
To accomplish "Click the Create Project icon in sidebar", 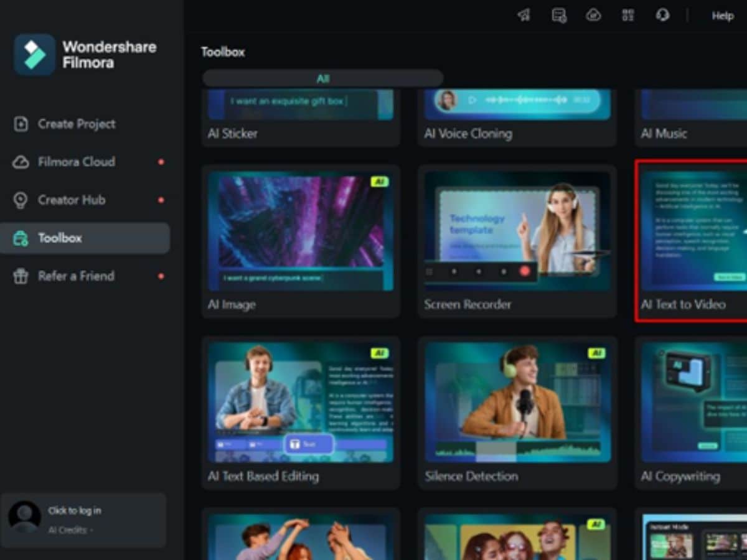I will 21,124.
